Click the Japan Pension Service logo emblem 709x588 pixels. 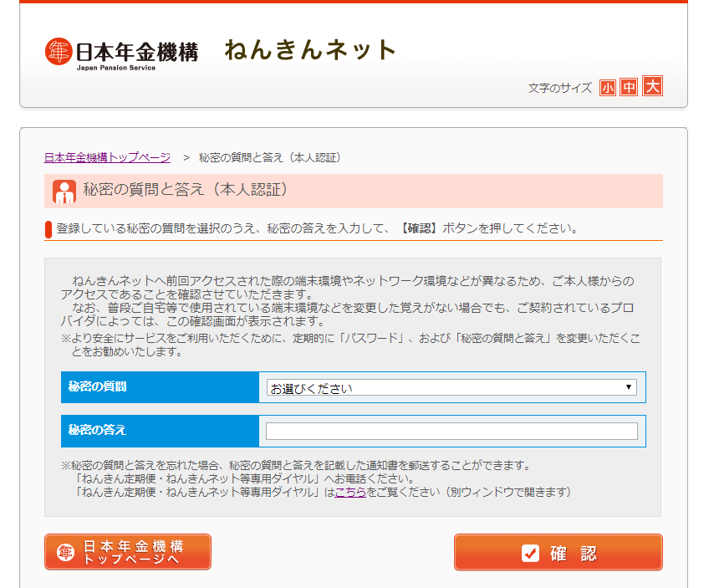(59, 51)
